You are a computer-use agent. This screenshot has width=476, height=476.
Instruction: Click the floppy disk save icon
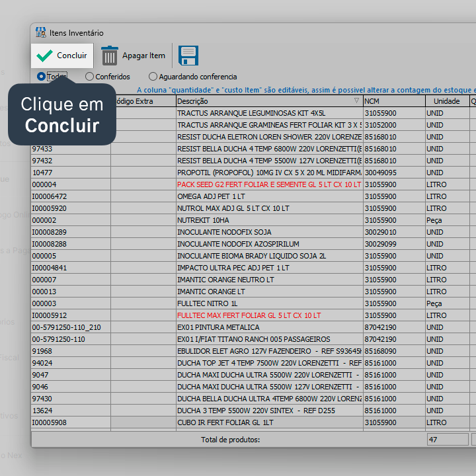(x=188, y=56)
